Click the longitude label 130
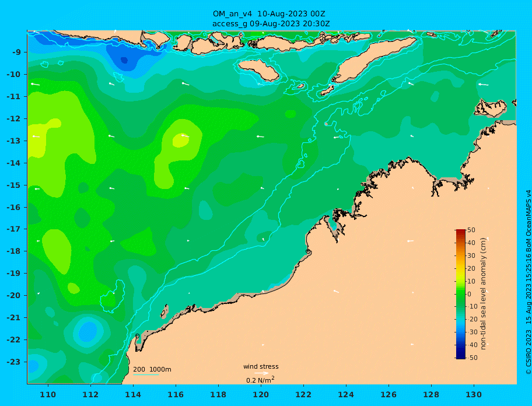Image resolution: width=532 pixels, height=406 pixels. tap(474, 394)
